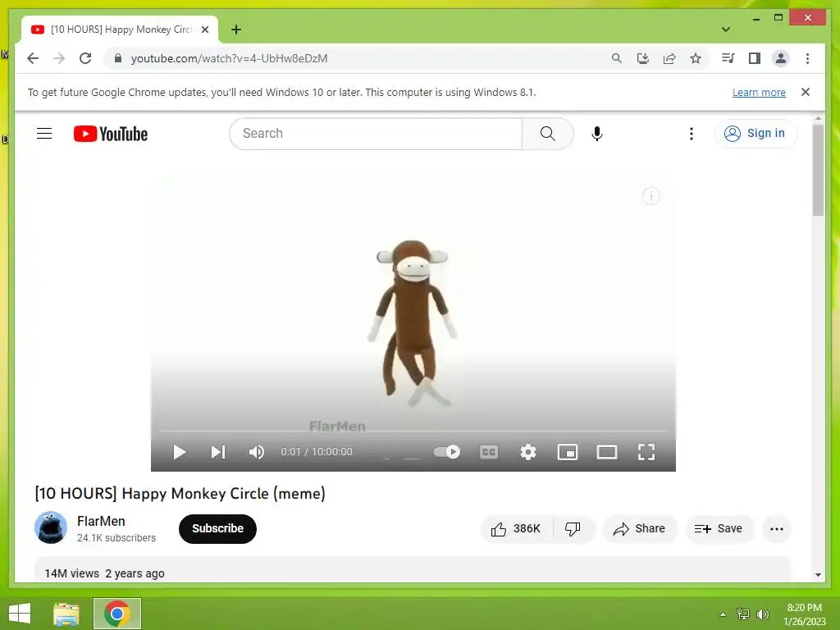
Task: Install app icon in address bar
Action: pos(643,58)
